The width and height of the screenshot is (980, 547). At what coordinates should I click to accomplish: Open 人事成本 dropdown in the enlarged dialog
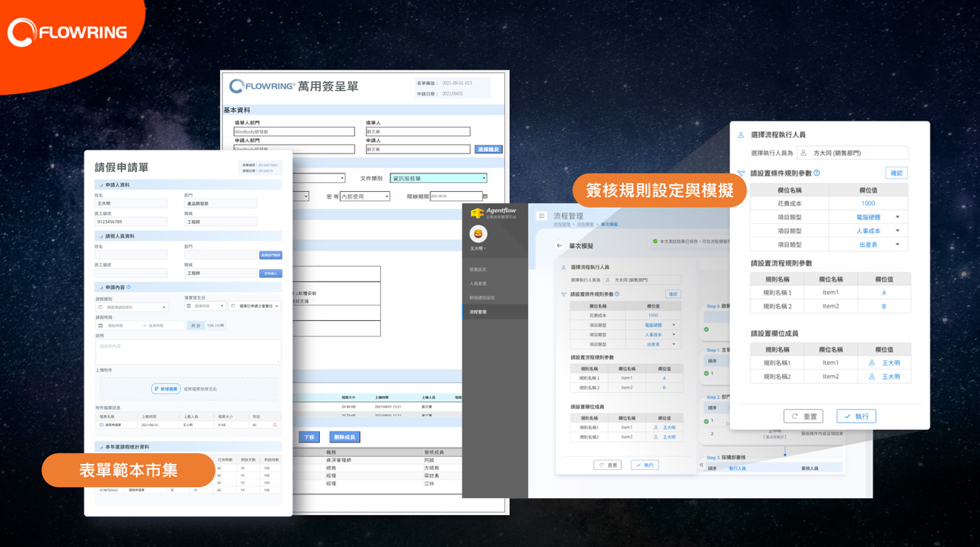(x=897, y=231)
